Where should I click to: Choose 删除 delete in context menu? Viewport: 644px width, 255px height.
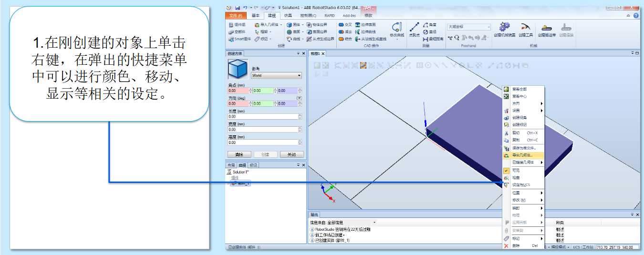pos(523,246)
